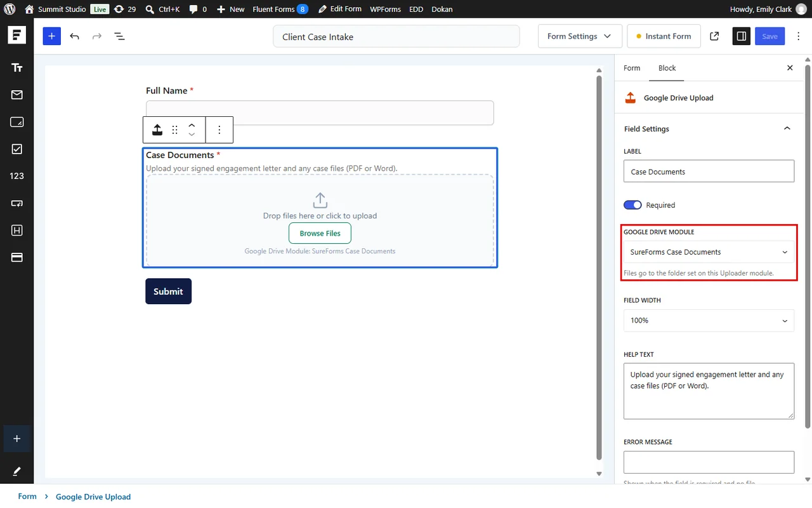Click the Save button
Image resolution: width=812 pixels, height=508 pixels.
tap(770, 36)
